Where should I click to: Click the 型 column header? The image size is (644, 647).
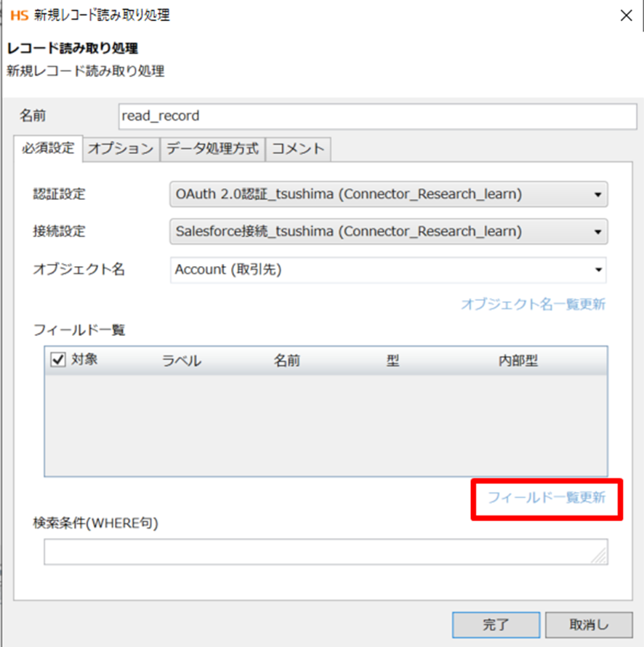click(x=393, y=361)
